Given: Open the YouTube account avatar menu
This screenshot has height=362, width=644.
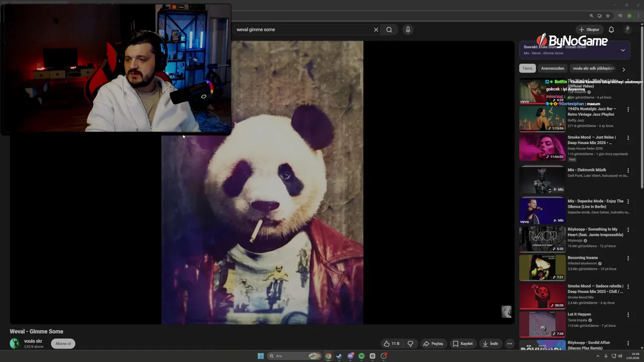Looking at the screenshot, I should point(627,30).
